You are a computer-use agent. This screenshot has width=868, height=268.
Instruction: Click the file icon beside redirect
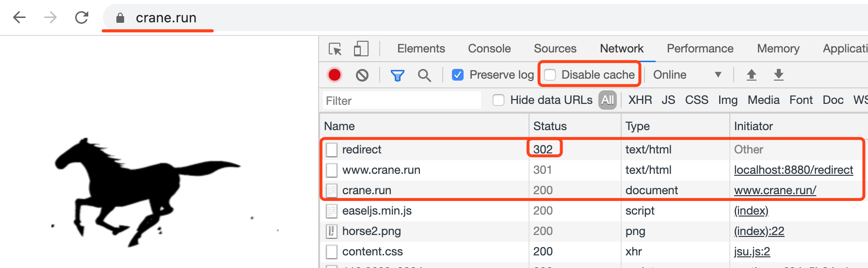[x=332, y=150]
